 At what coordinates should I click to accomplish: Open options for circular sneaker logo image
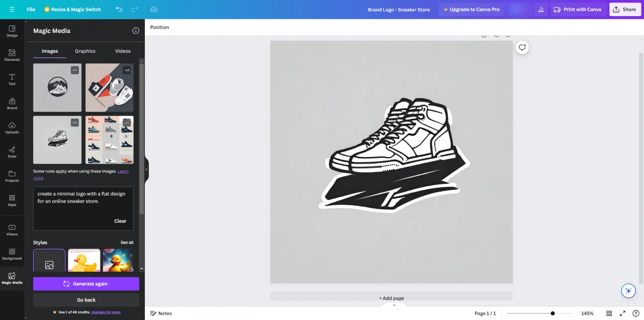point(75,70)
